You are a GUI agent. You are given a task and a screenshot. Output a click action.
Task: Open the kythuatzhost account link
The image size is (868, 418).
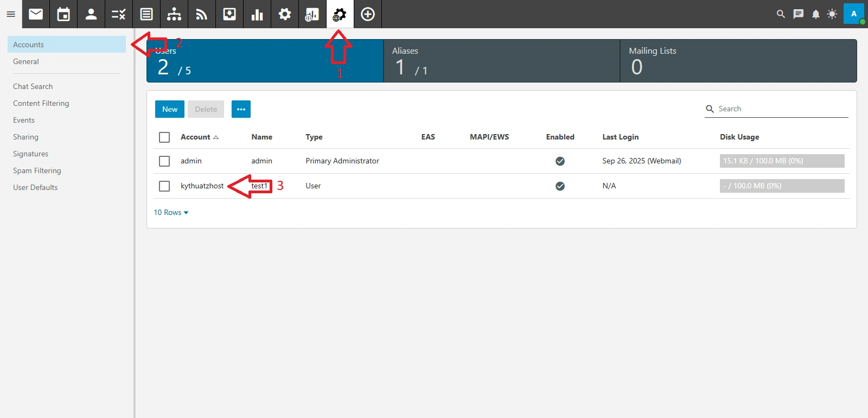pyautogui.click(x=202, y=186)
